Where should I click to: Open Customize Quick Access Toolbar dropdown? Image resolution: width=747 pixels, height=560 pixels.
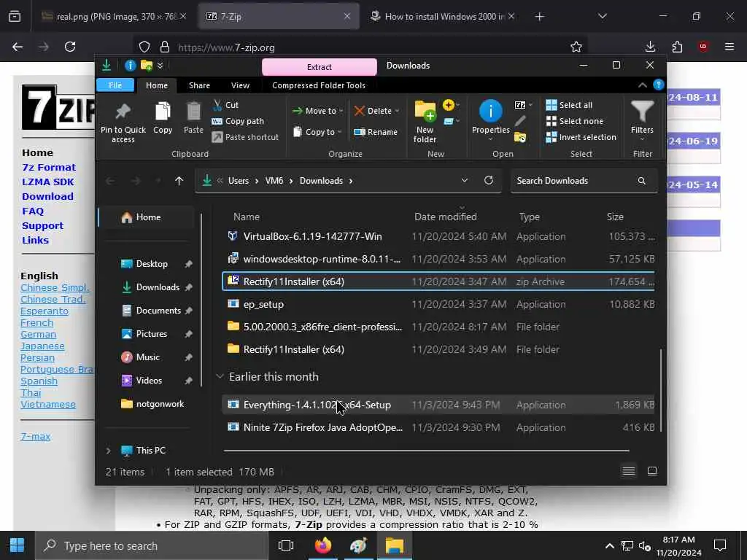point(160,65)
